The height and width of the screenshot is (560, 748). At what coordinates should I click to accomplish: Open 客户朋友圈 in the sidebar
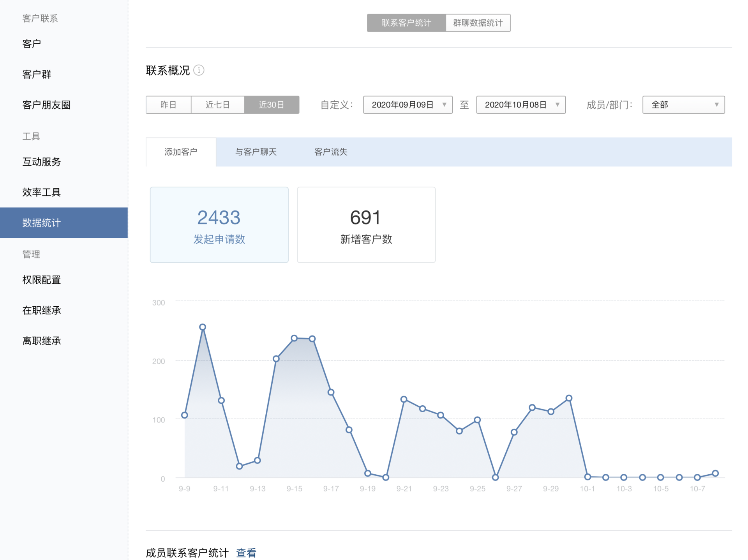tap(46, 105)
